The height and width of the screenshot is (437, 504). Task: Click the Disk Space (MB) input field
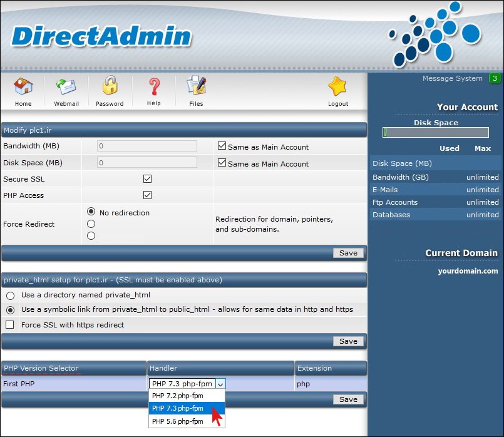(x=147, y=163)
